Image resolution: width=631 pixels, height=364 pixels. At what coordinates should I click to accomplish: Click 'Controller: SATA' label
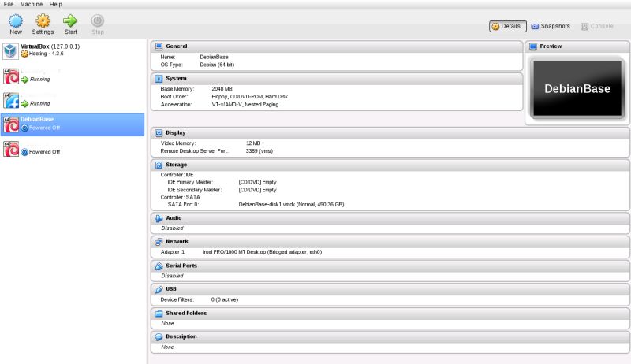[x=181, y=197]
